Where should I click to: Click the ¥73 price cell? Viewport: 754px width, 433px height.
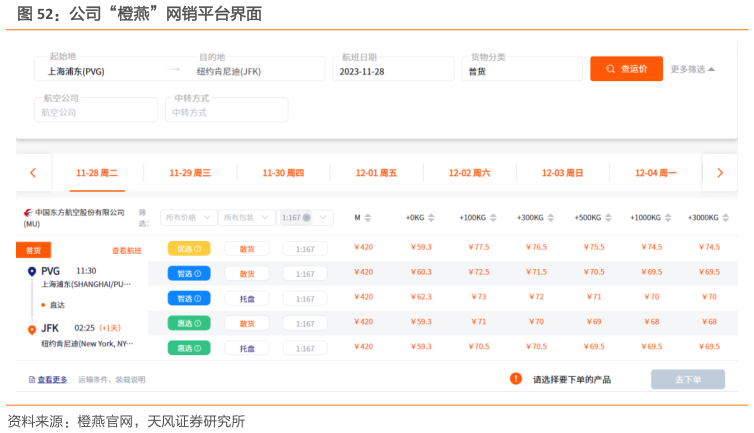tap(479, 297)
